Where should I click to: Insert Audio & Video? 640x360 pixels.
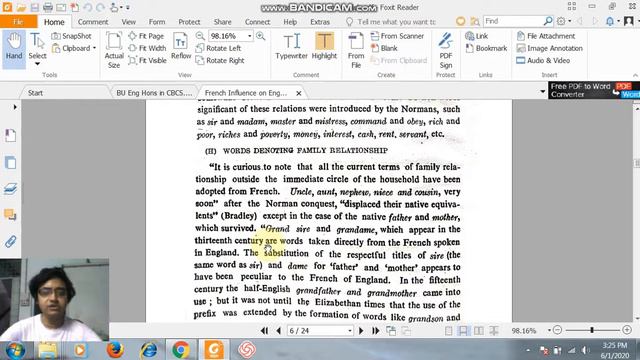[x=543, y=60]
